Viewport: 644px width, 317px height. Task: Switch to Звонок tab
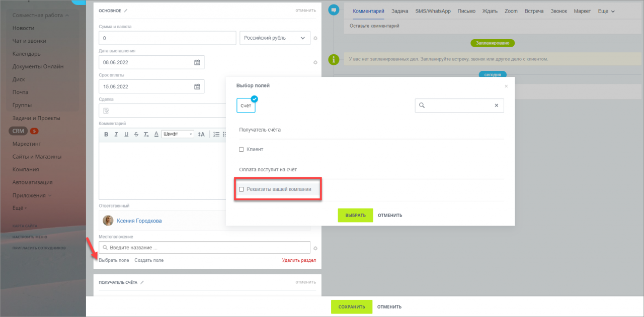pos(559,11)
